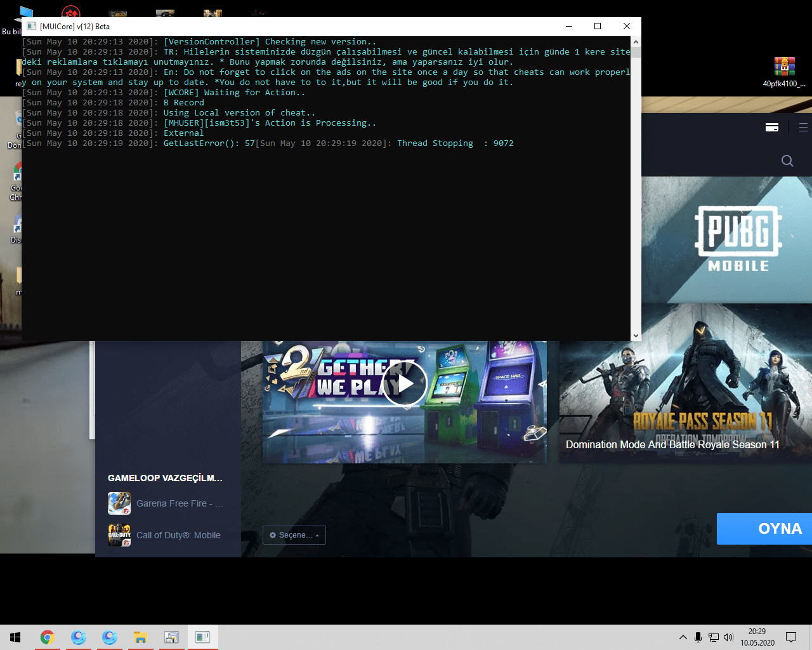Play the 2nd anniversary video
Screen dimensions: 812x650
click(x=405, y=383)
